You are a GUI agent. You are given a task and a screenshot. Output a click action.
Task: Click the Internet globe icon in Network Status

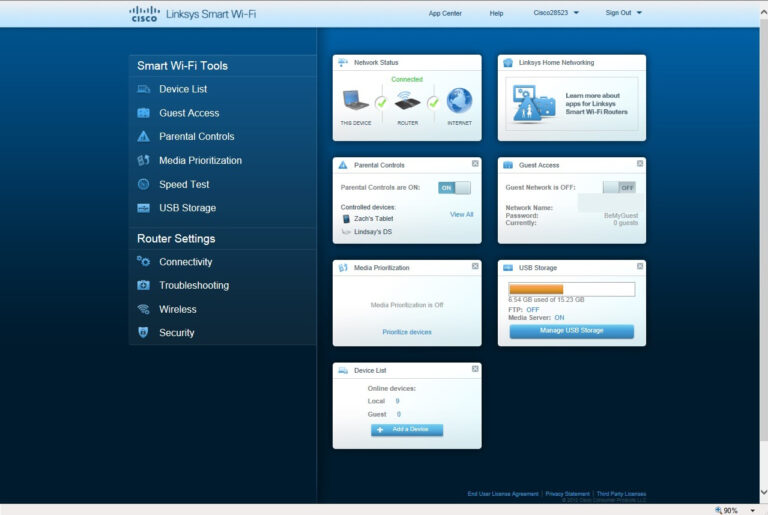pos(459,101)
